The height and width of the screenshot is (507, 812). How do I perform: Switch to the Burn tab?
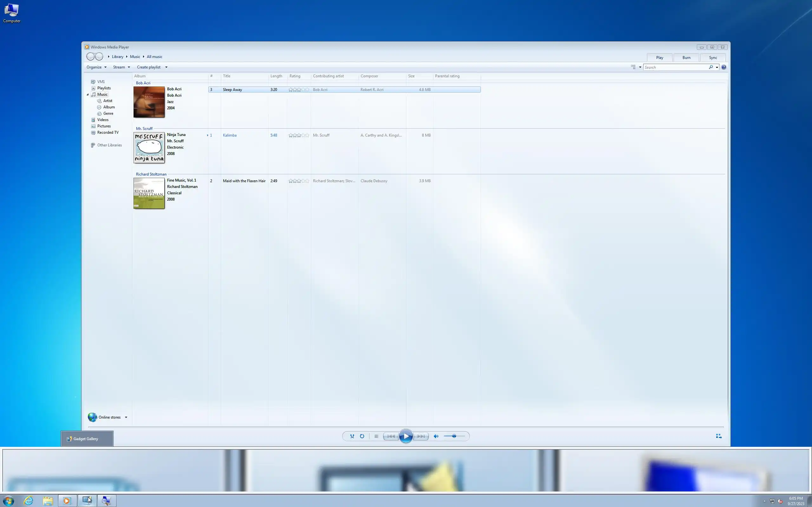(x=686, y=58)
